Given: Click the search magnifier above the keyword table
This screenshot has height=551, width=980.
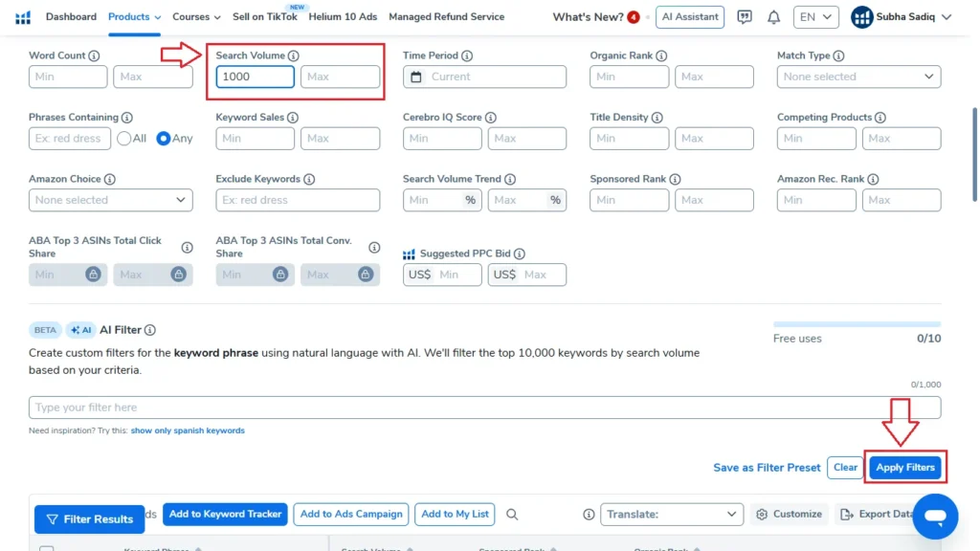Looking at the screenshot, I should click(512, 514).
